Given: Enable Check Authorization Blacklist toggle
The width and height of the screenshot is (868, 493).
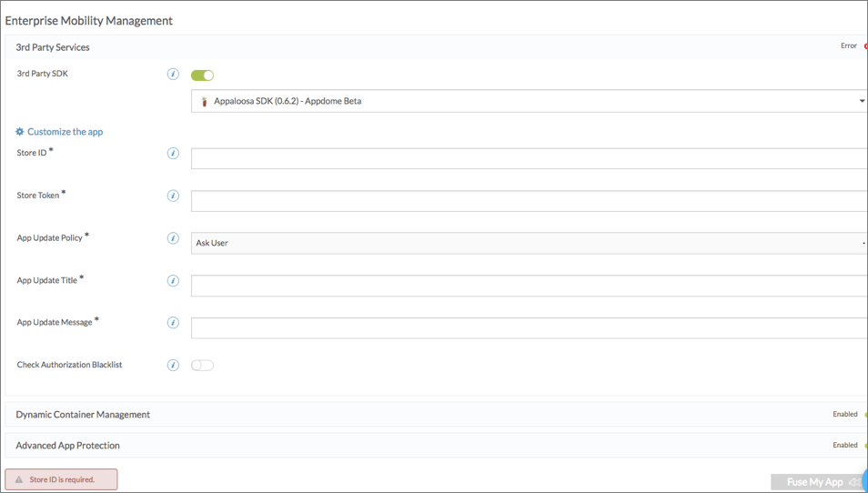Looking at the screenshot, I should 202,365.
